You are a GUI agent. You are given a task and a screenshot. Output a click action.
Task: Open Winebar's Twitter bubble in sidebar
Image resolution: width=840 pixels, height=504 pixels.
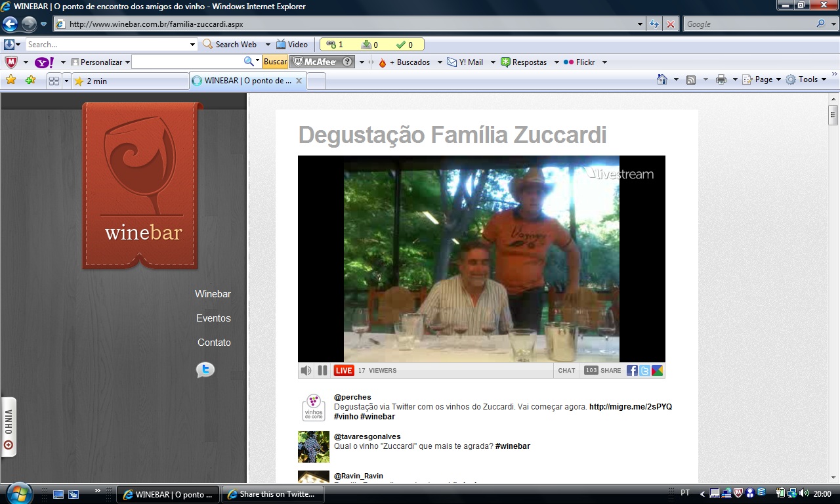[205, 370]
